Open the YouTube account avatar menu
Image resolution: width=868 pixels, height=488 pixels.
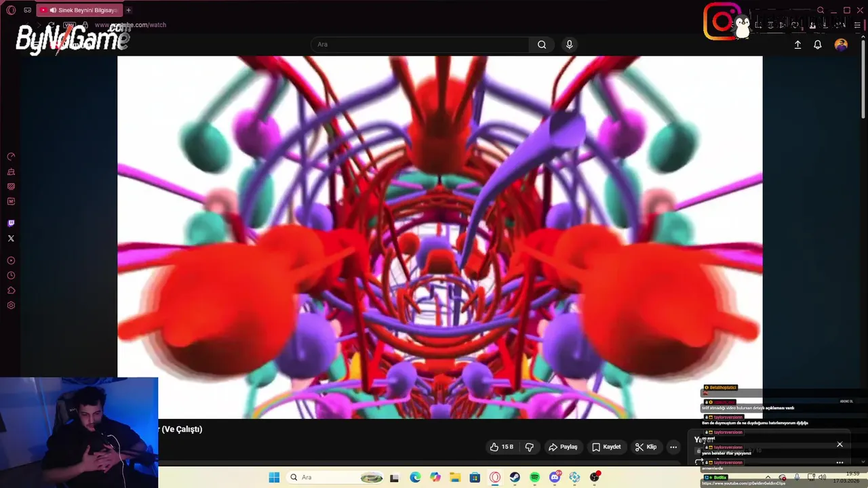pos(841,45)
